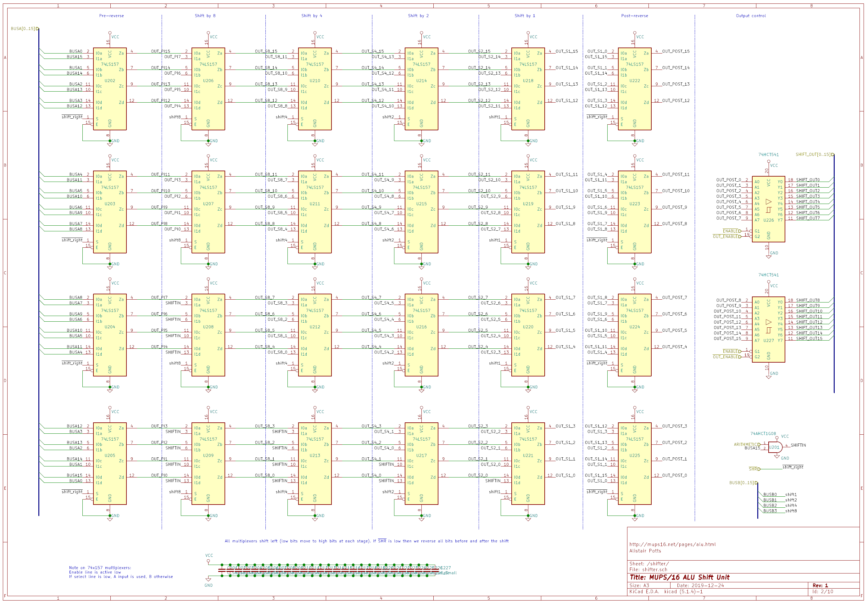Select the U207 multiplexer symbol
868x604 pixels.
point(208,212)
